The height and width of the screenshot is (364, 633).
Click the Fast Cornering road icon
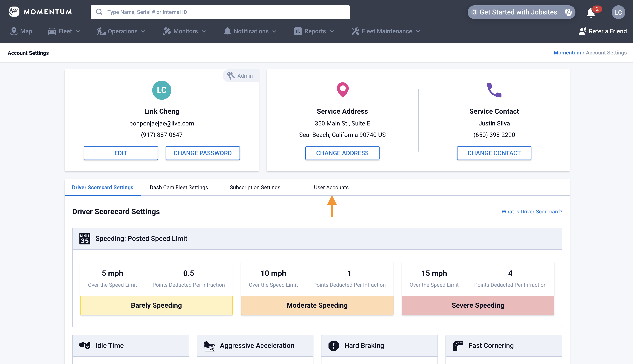tap(458, 346)
